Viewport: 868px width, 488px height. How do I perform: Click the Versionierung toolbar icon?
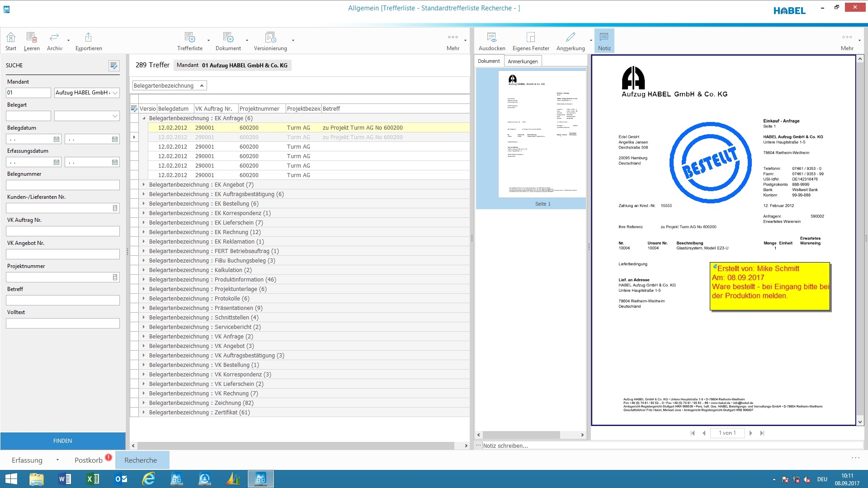pyautogui.click(x=270, y=38)
